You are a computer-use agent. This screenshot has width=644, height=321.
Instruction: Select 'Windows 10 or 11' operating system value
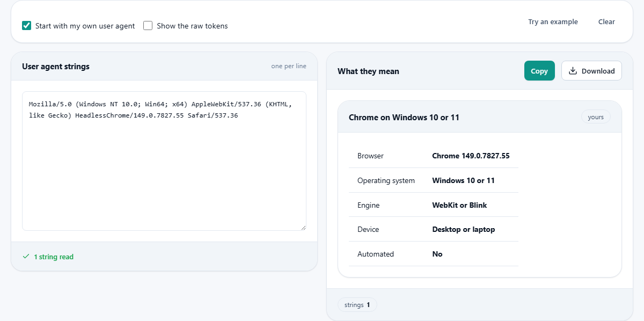[x=463, y=180]
